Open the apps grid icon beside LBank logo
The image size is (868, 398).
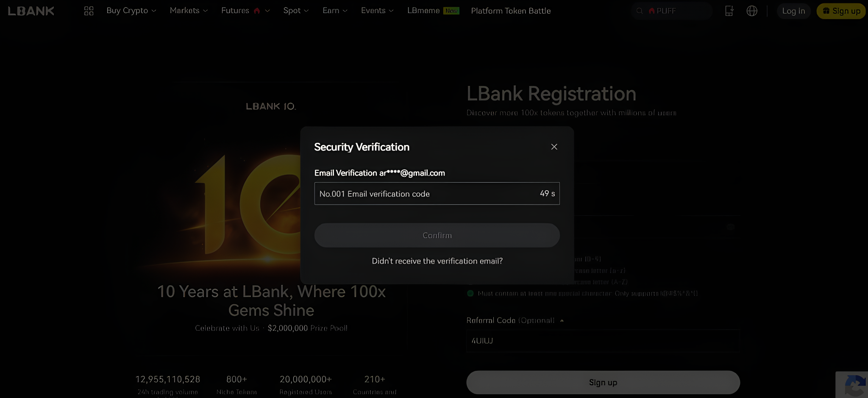tap(89, 11)
